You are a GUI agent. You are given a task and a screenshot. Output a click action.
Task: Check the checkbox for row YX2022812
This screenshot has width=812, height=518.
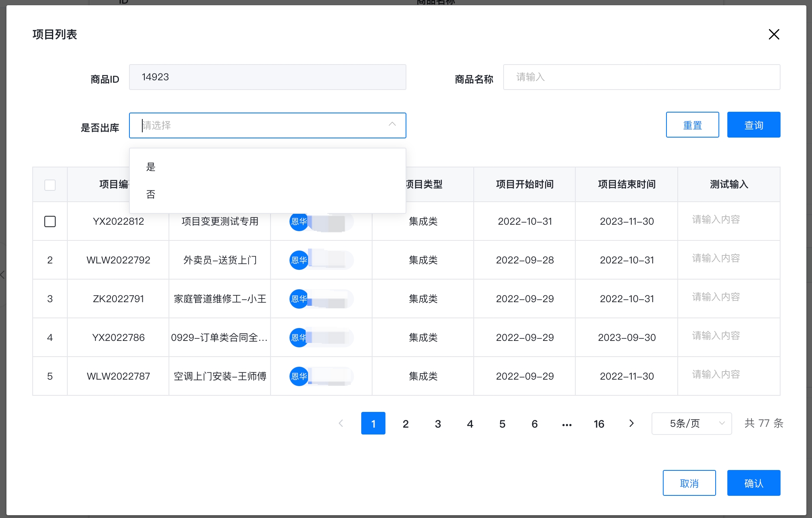pos(50,221)
